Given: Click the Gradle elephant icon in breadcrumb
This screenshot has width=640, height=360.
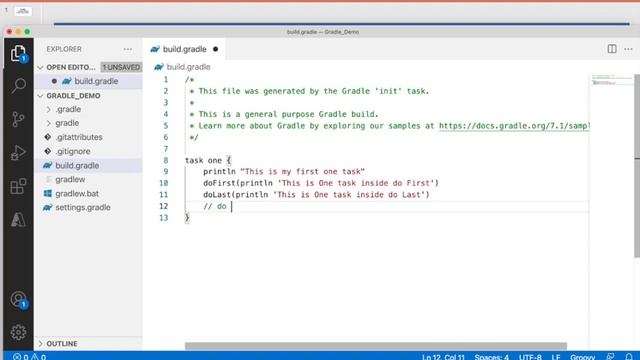Looking at the screenshot, I should [x=159, y=67].
